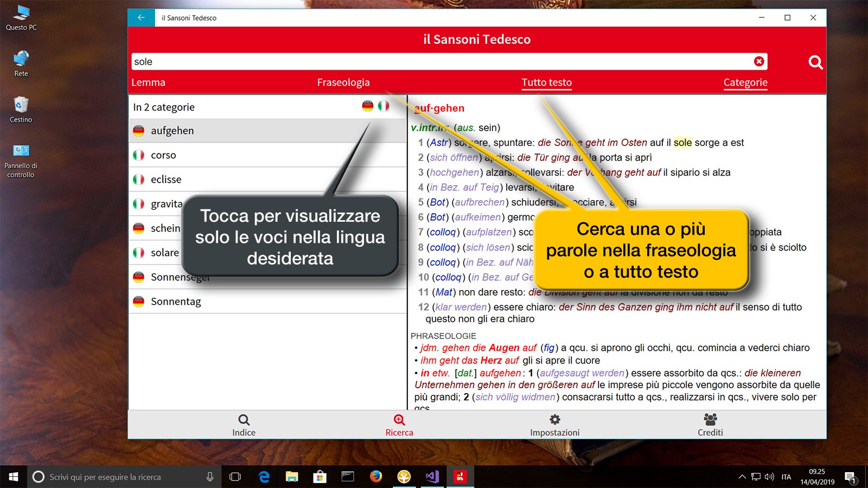The width and height of the screenshot is (868, 488).
Task: Show hidden system tray icons
Action: pyautogui.click(x=742, y=477)
